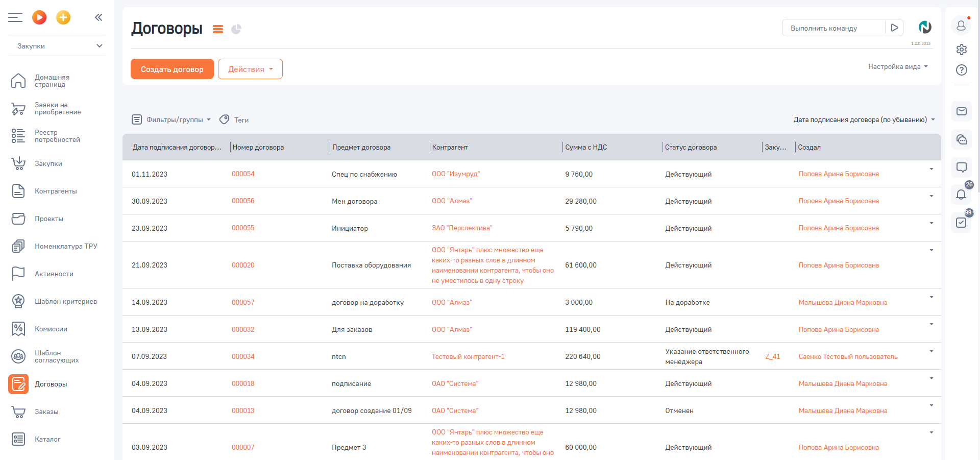Expand row menu for contract 000054
980x460 pixels.
(931, 169)
